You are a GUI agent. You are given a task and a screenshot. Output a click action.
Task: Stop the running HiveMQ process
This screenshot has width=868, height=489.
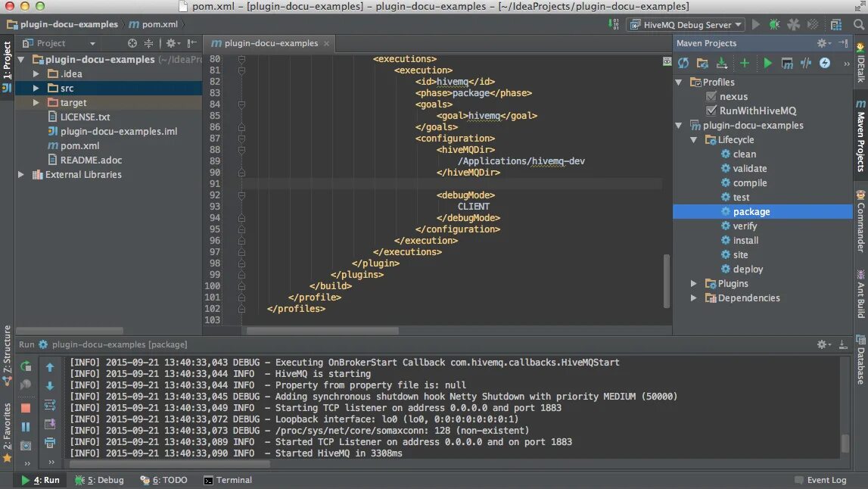[x=25, y=406]
